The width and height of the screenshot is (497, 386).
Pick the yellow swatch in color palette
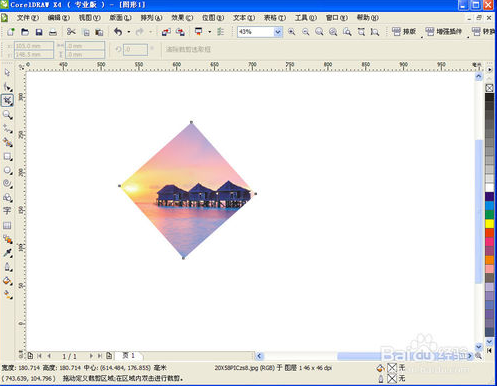(x=489, y=223)
